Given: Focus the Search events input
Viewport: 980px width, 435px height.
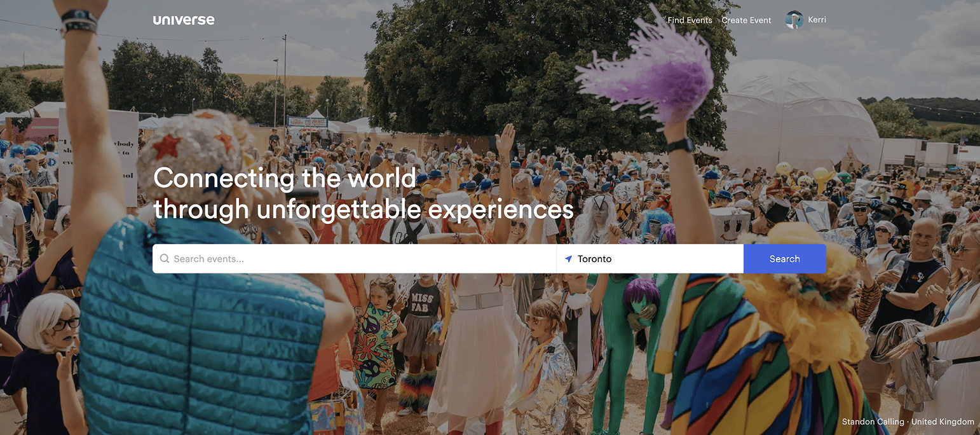Looking at the screenshot, I should tap(355, 259).
